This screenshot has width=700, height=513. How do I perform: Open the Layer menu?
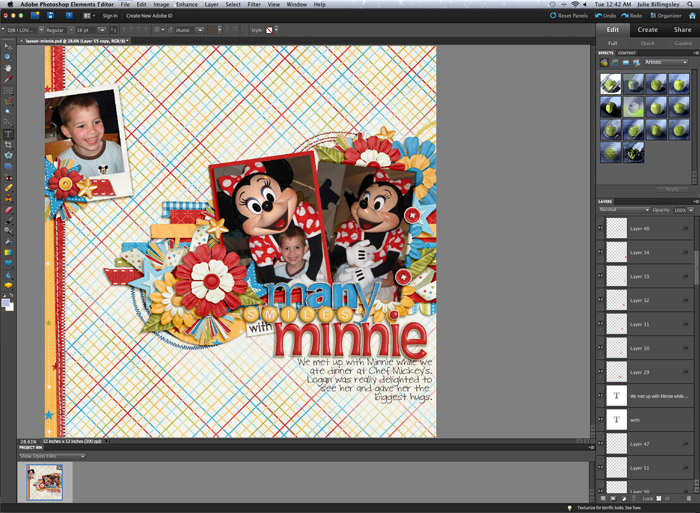(212, 4)
